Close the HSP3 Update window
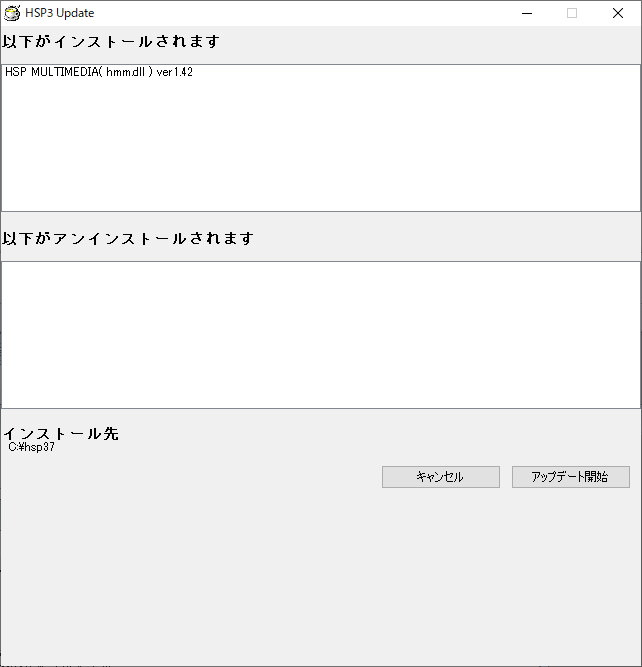The height and width of the screenshot is (667, 642). click(x=618, y=13)
